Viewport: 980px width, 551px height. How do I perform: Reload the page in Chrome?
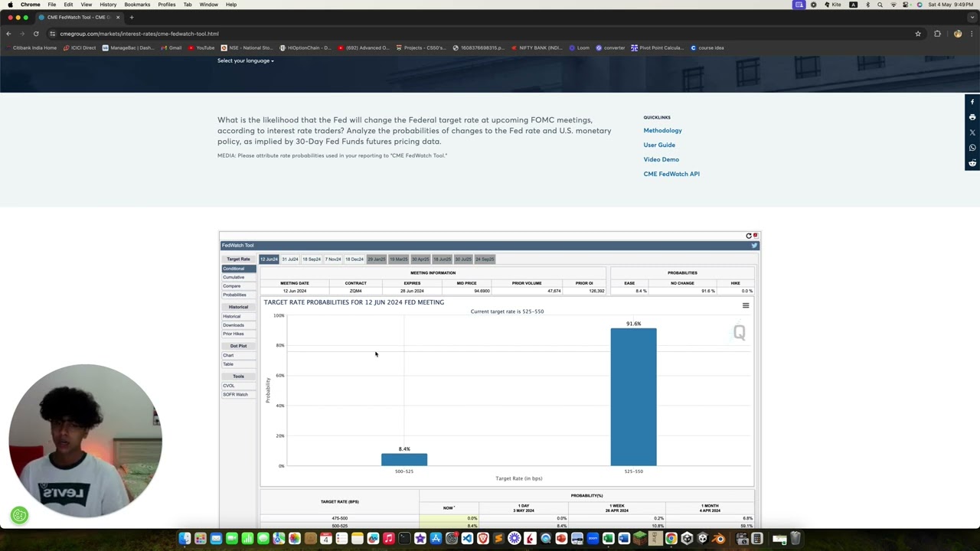pos(36,34)
